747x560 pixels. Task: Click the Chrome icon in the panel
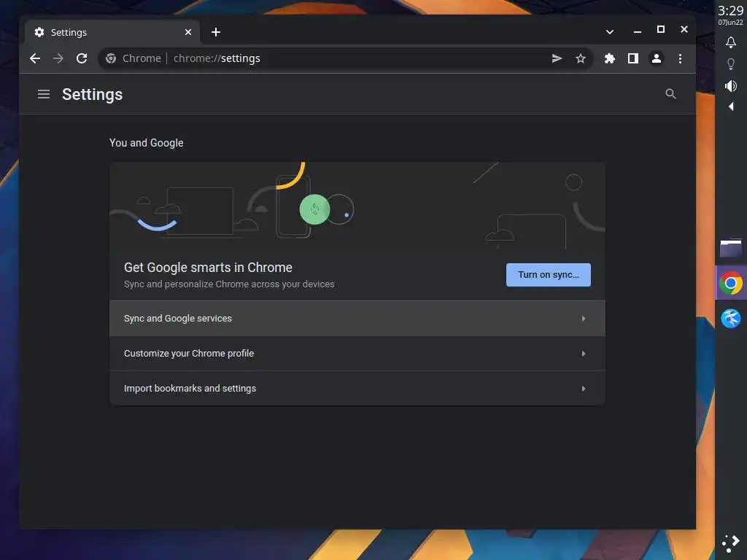(730, 284)
